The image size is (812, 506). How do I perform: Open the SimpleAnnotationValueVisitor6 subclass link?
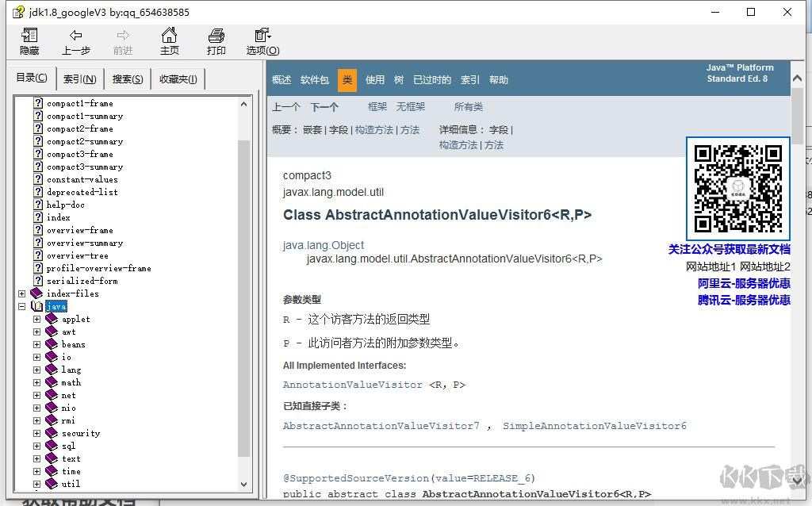(595, 426)
